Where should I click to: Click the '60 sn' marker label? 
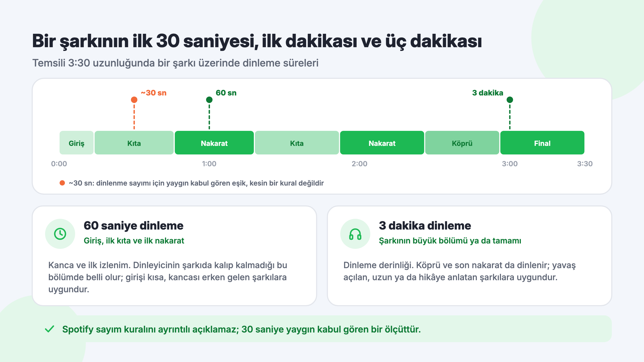click(x=226, y=93)
